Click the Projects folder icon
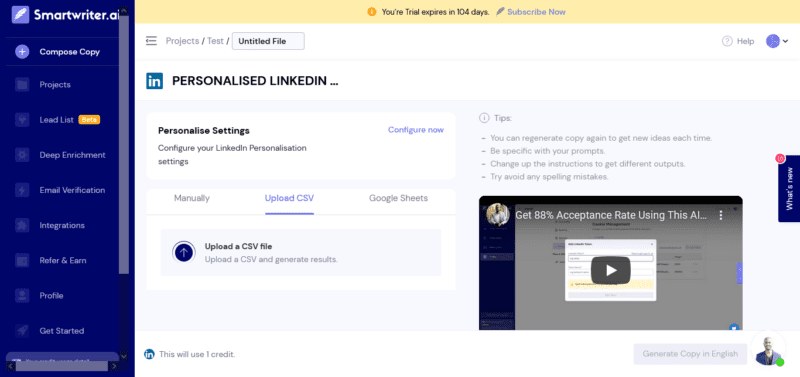The image size is (800, 377). [x=22, y=85]
